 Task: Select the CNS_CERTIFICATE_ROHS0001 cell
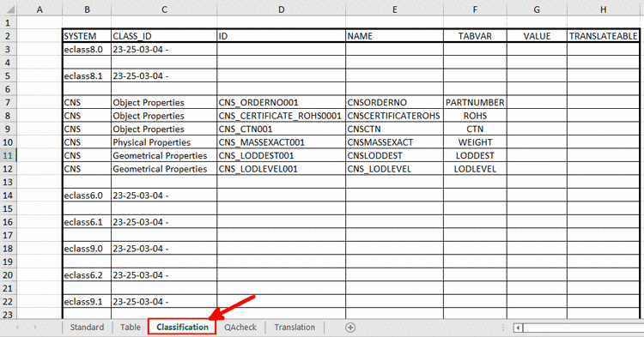pyautogui.click(x=282, y=116)
